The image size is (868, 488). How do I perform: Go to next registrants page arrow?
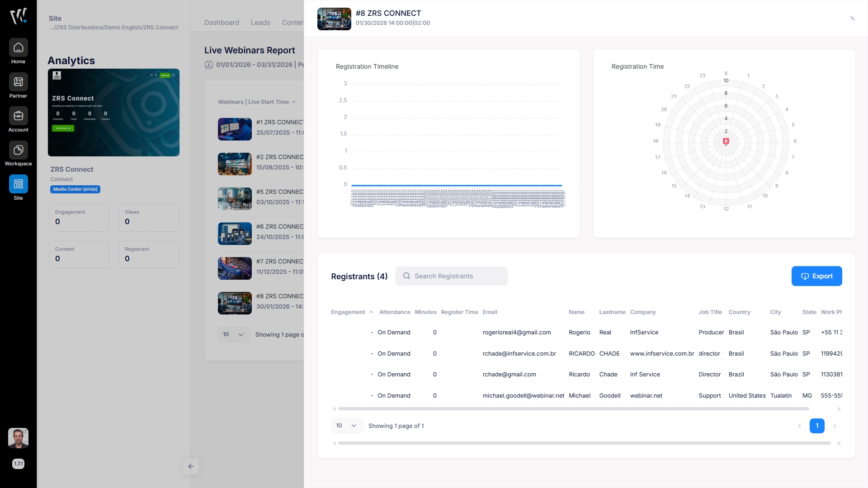(x=835, y=426)
